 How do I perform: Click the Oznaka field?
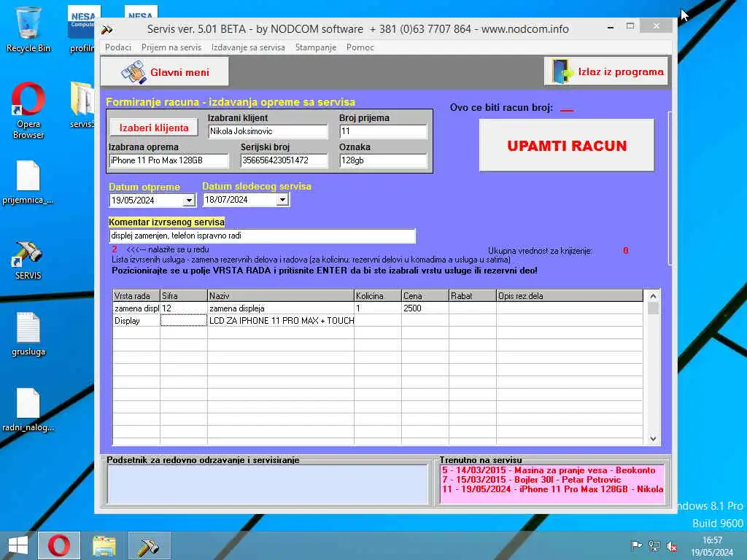(383, 160)
